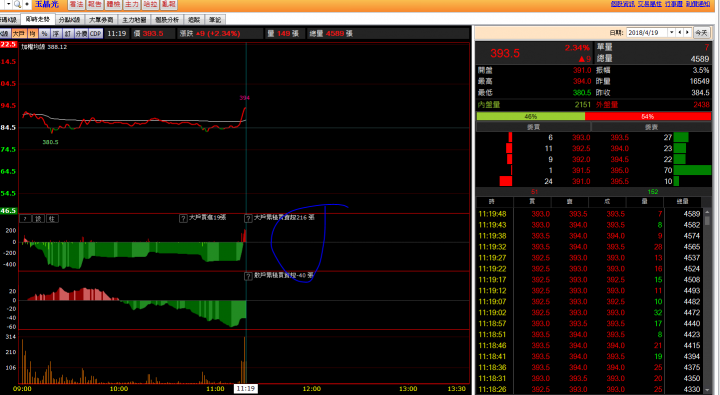The height and width of the screenshot is (395, 720).
Task: Click the 11:19:48 trade row
Action: pos(590,214)
